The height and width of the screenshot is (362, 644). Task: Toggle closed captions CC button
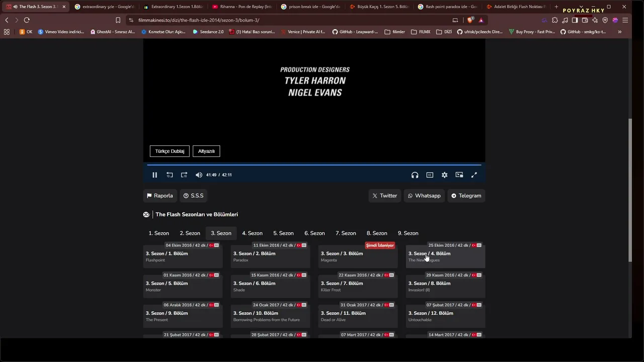430,175
